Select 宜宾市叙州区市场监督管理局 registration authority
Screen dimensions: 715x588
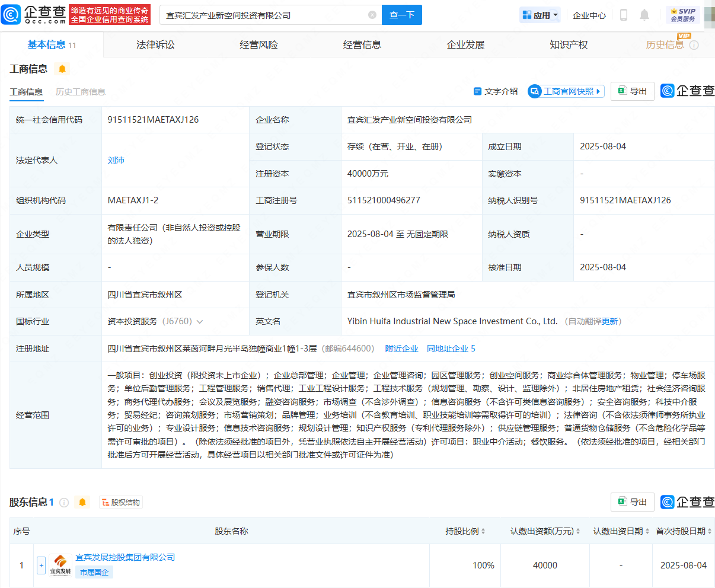coord(401,295)
